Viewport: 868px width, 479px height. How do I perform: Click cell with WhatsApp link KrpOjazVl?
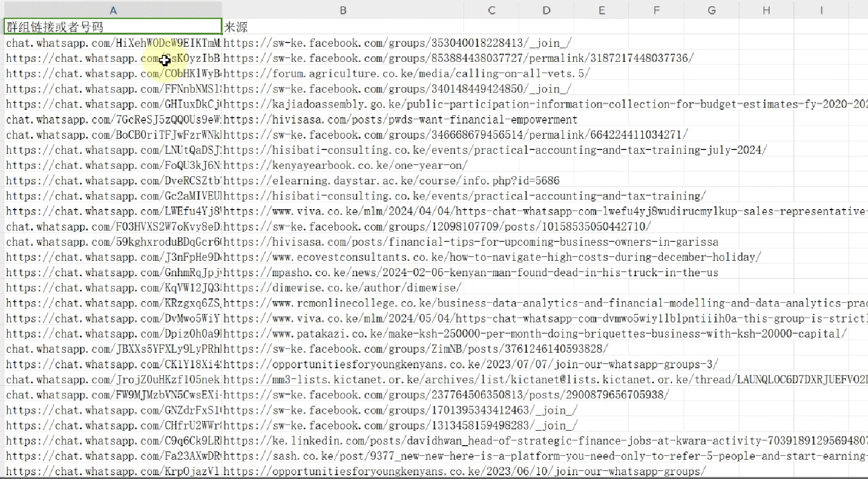click(x=113, y=471)
